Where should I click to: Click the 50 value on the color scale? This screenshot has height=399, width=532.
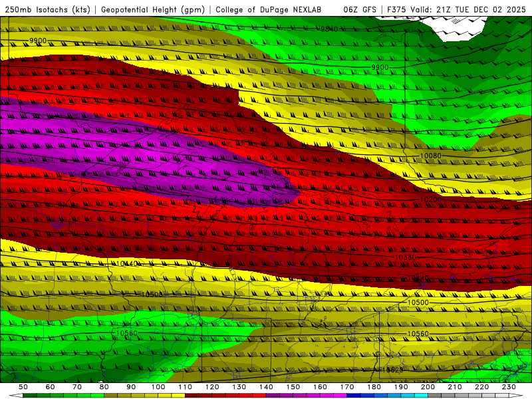tap(23, 387)
